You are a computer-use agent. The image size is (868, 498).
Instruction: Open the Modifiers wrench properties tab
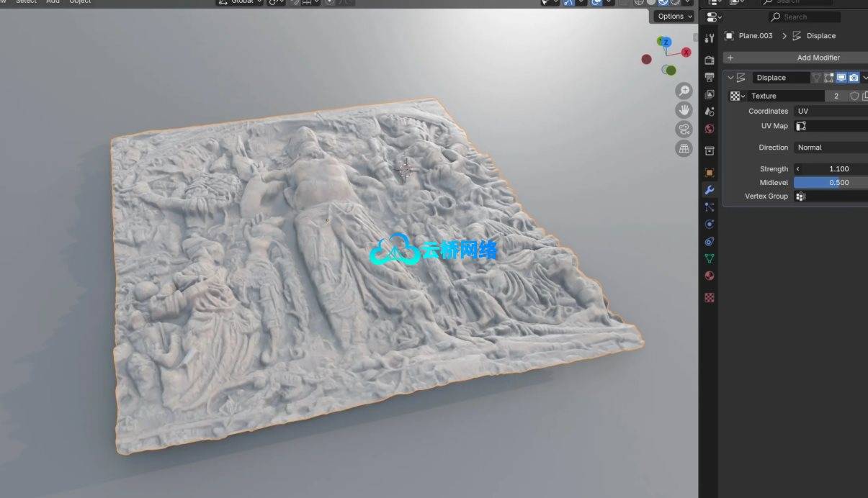710,190
